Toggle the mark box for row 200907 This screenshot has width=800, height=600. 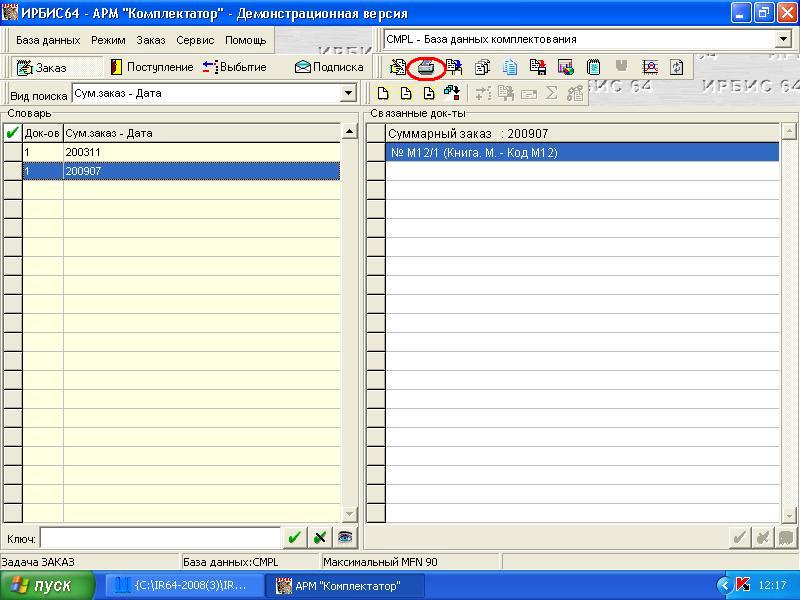pos(12,172)
